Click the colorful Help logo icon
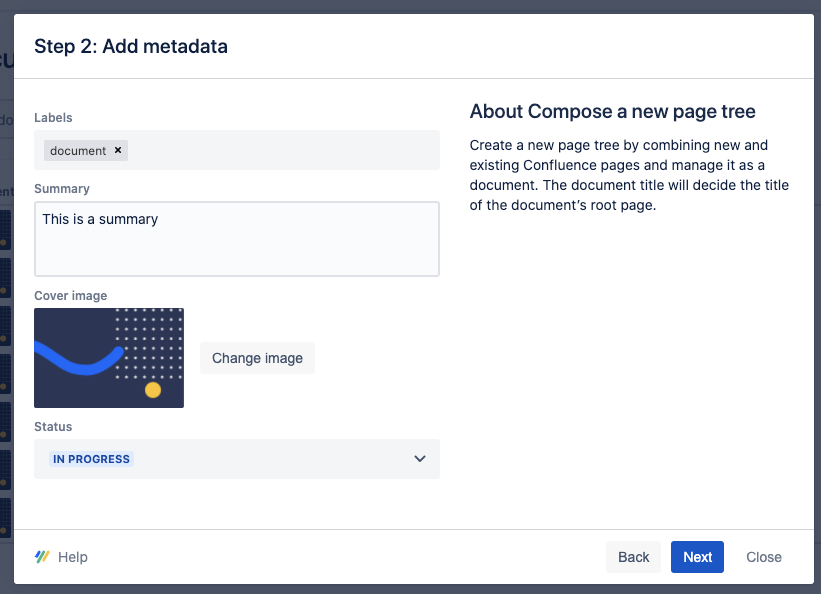Viewport: 821px width, 594px height. 42,557
